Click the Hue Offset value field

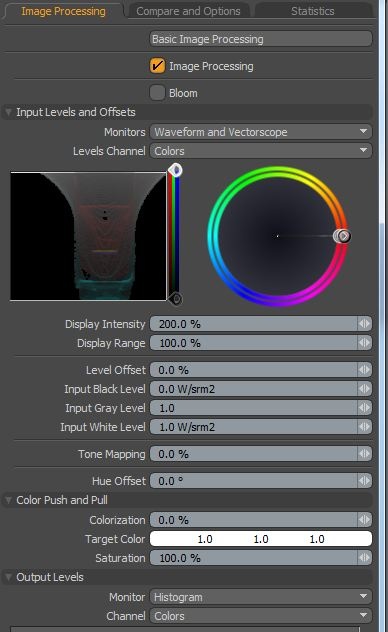[x=253, y=481]
